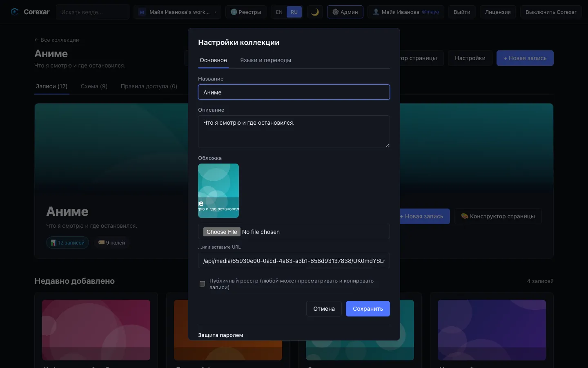Viewport: 588px width, 368px height.
Task: Focus the Описание textarea
Action: (294, 132)
